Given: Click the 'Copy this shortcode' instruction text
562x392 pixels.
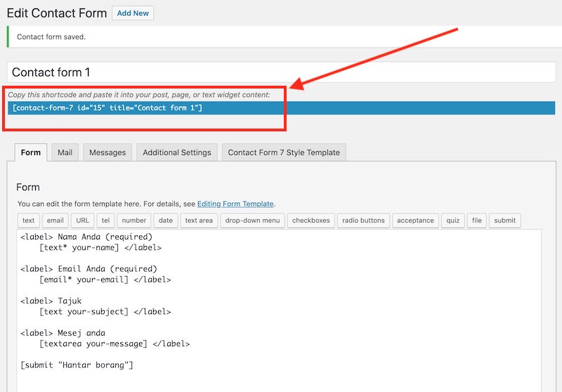Looking at the screenshot, I should tap(139, 95).
